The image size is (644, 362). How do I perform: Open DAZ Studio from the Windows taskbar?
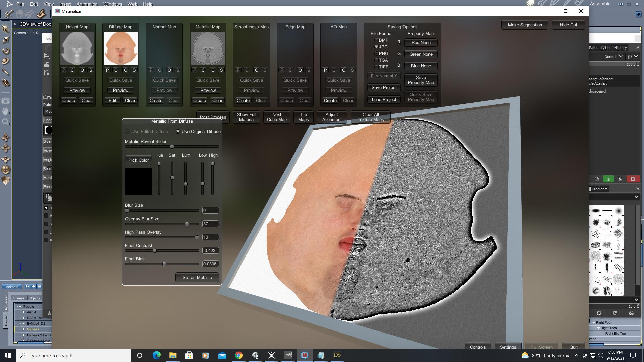click(x=337, y=355)
